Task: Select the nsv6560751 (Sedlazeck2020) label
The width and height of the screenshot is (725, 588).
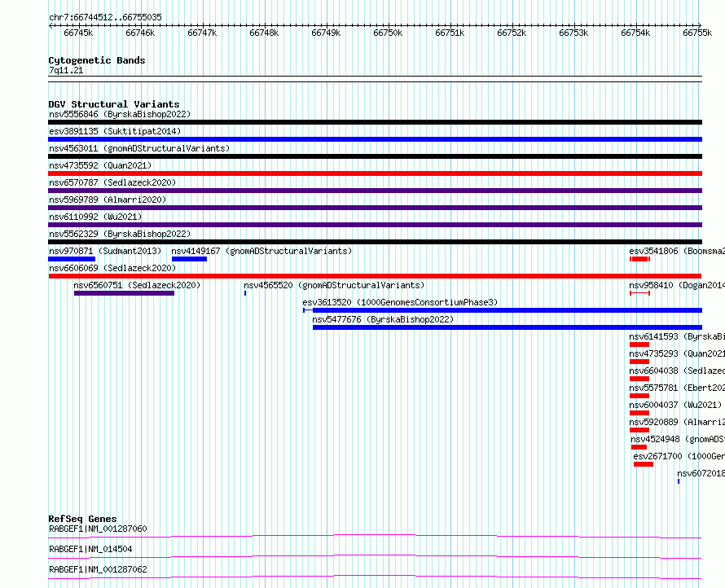Action: point(138,285)
